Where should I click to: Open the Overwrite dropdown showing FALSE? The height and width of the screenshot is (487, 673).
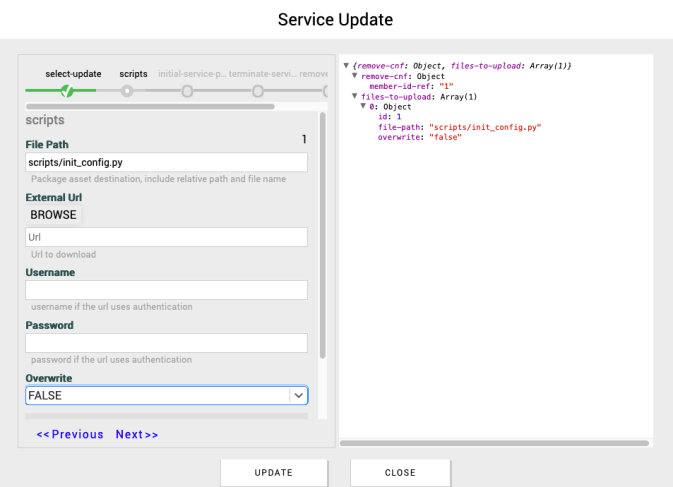tap(166, 396)
